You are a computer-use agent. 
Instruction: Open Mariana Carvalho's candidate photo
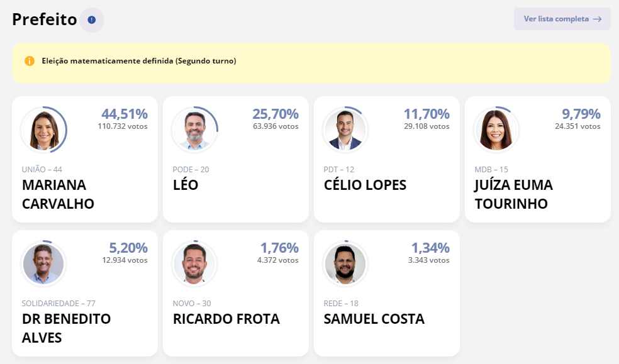[x=43, y=130]
